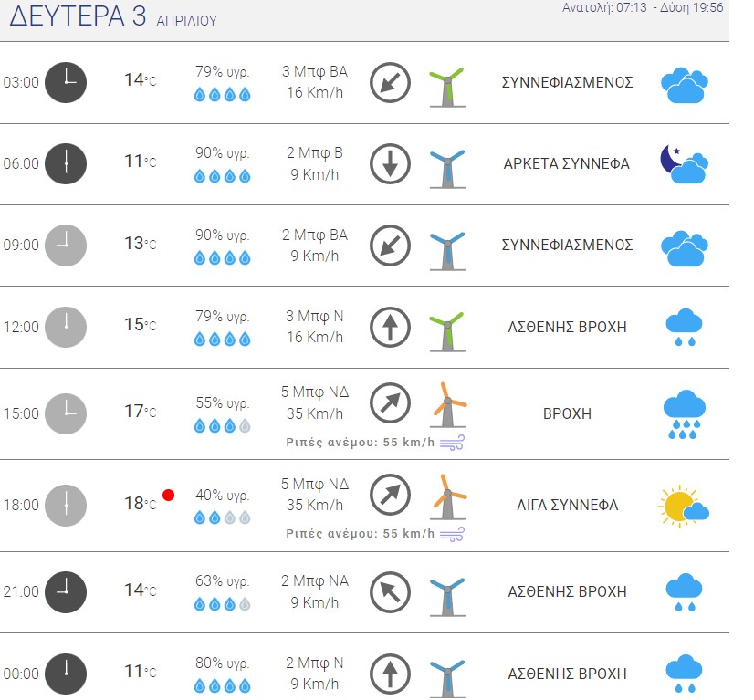
Task: Click the ΒΡΟΧΗ description at 15:00
Action: (567, 413)
